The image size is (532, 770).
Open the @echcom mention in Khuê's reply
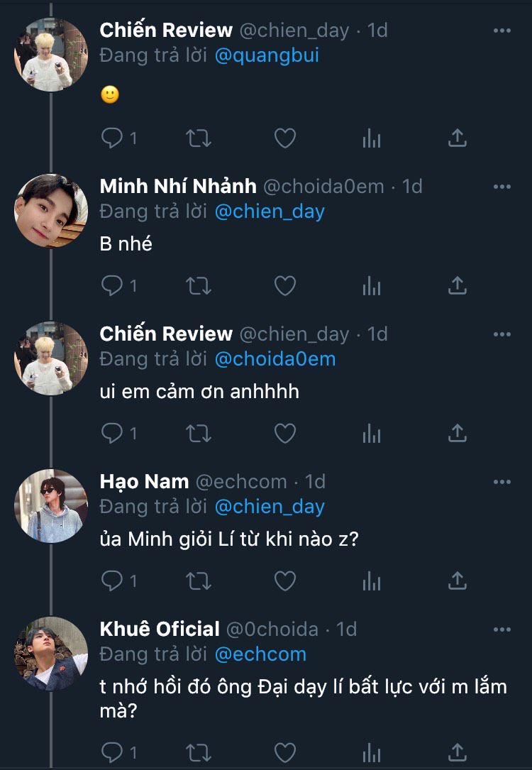[x=260, y=654]
